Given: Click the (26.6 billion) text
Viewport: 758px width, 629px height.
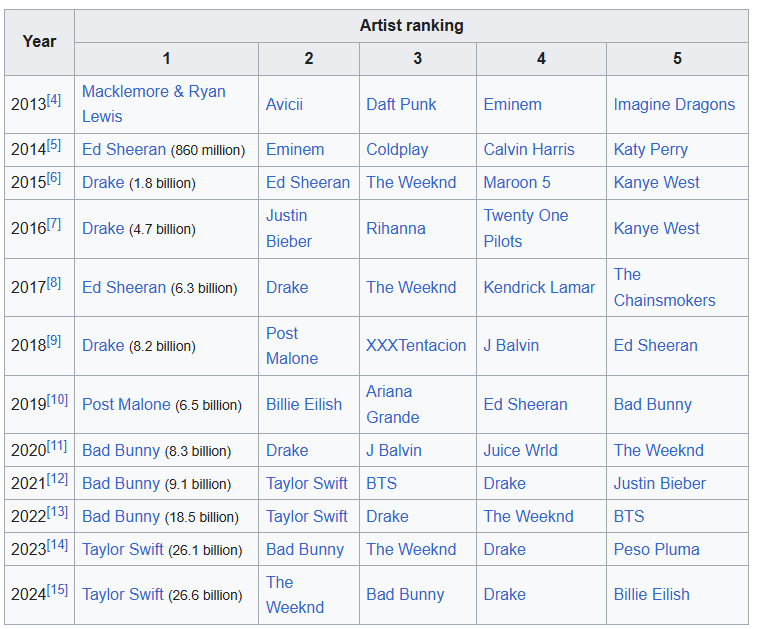Looking at the screenshot, I should [205, 595].
